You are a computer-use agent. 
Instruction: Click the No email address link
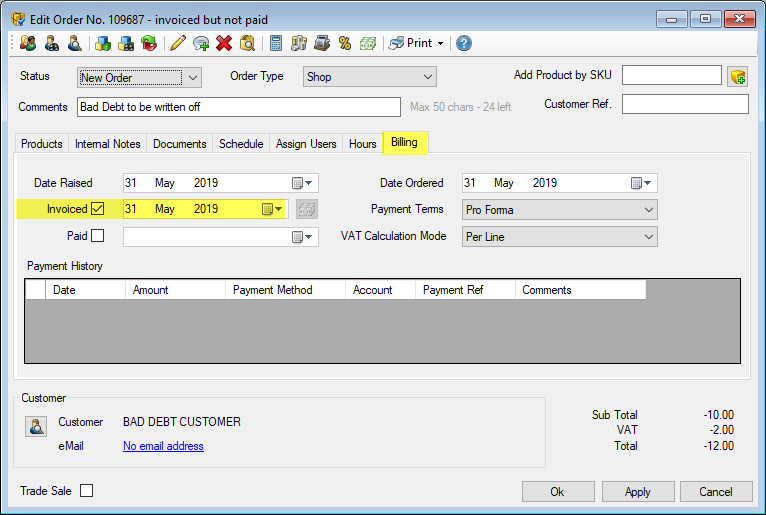163,446
